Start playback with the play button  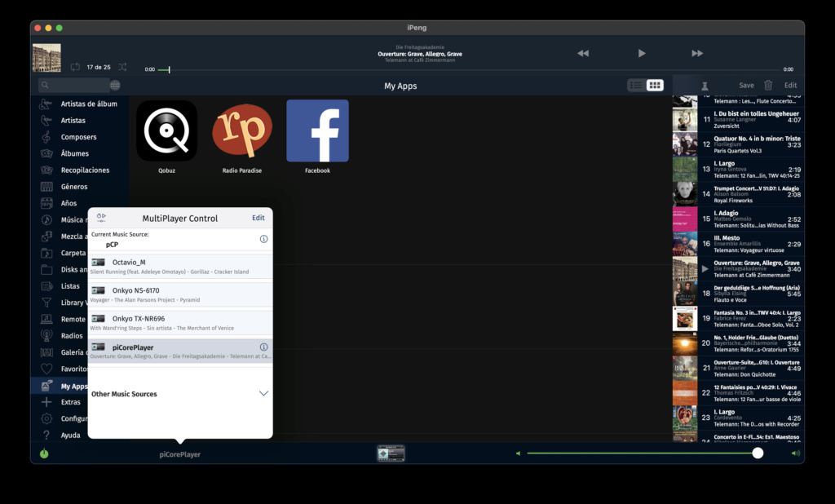coord(642,53)
